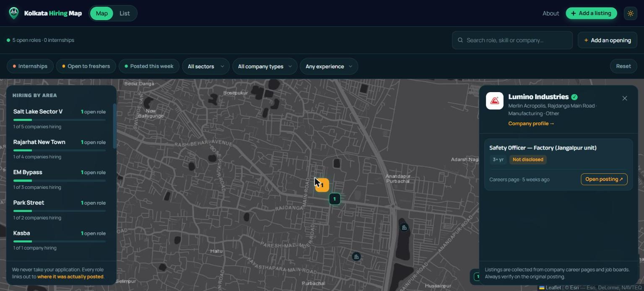
Task: Click 'where it was actually posted' text
Action: (x=70, y=277)
